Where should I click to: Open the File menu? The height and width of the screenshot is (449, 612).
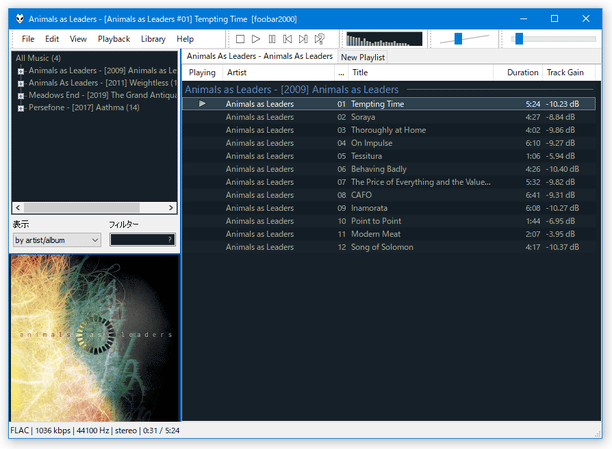coord(28,39)
